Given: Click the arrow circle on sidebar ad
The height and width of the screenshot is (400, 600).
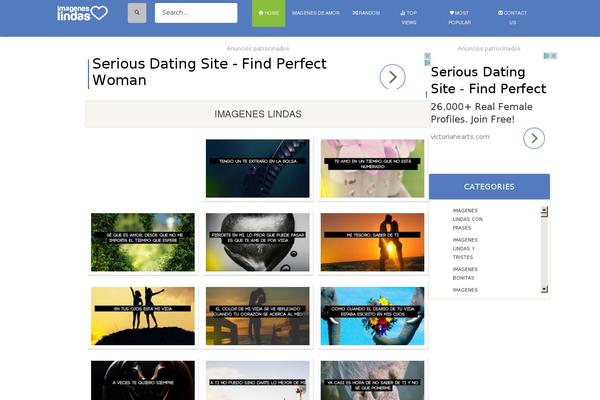Looking at the screenshot, I should (x=534, y=138).
